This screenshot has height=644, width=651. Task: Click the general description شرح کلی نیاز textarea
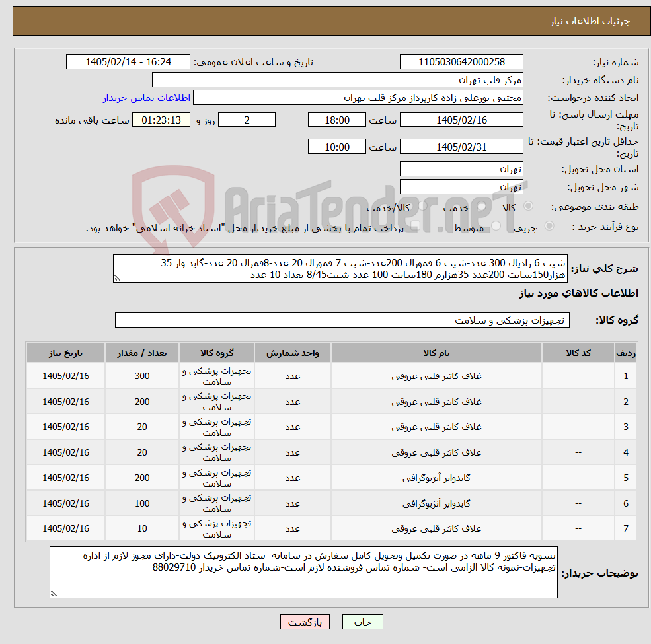pos(340,268)
